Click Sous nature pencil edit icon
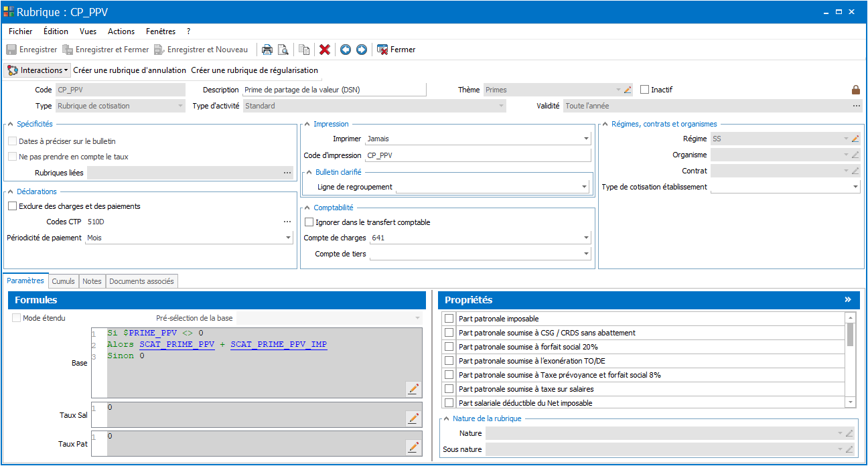The width and height of the screenshot is (868, 466). pos(849,449)
